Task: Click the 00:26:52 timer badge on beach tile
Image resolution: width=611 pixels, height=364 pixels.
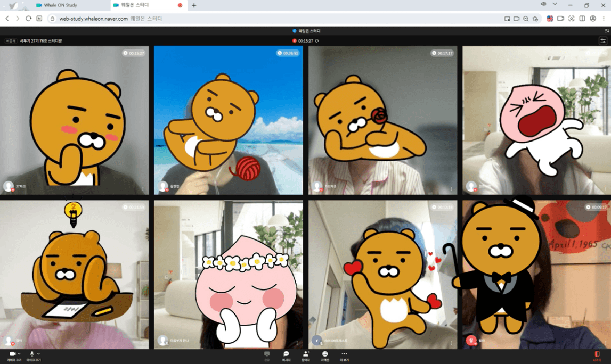Action: (x=288, y=53)
